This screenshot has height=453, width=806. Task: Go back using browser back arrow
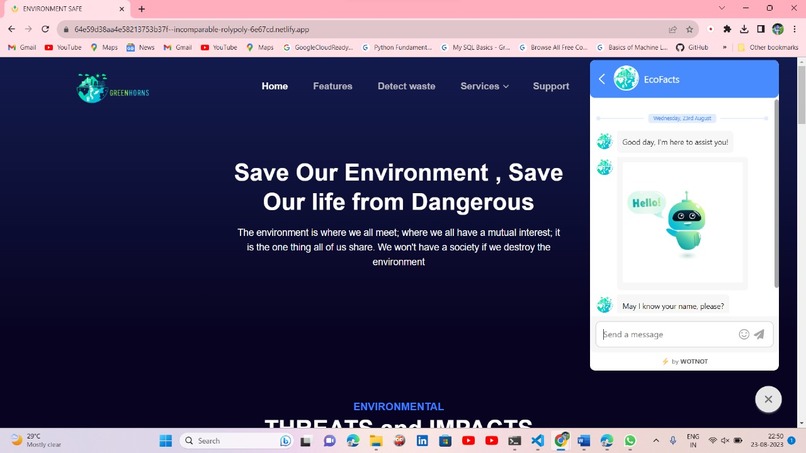pos(11,29)
